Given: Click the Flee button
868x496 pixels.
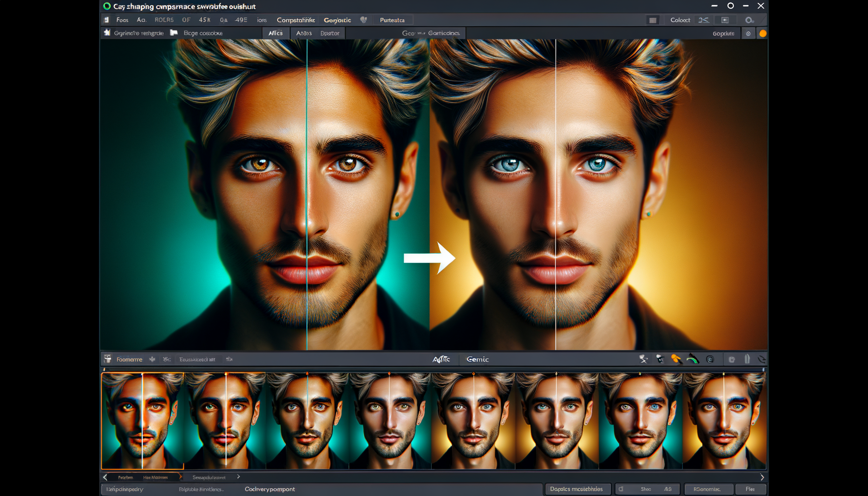Looking at the screenshot, I should (750, 489).
